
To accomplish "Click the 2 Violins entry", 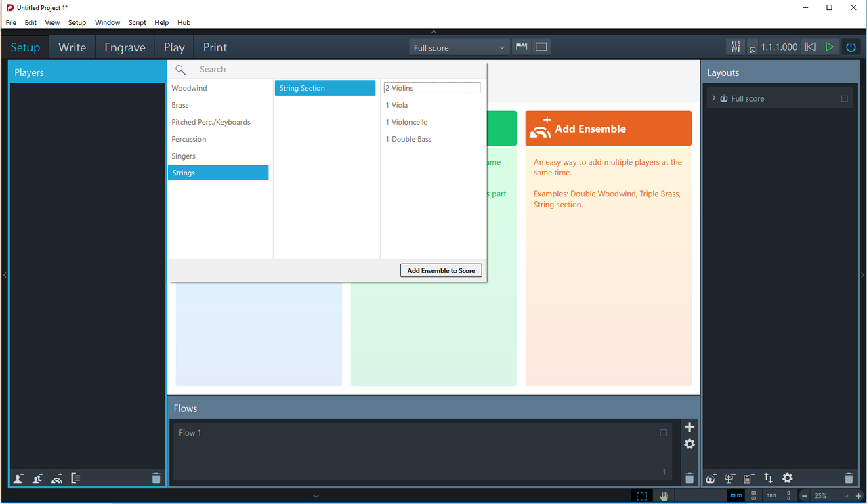I will [x=432, y=88].
